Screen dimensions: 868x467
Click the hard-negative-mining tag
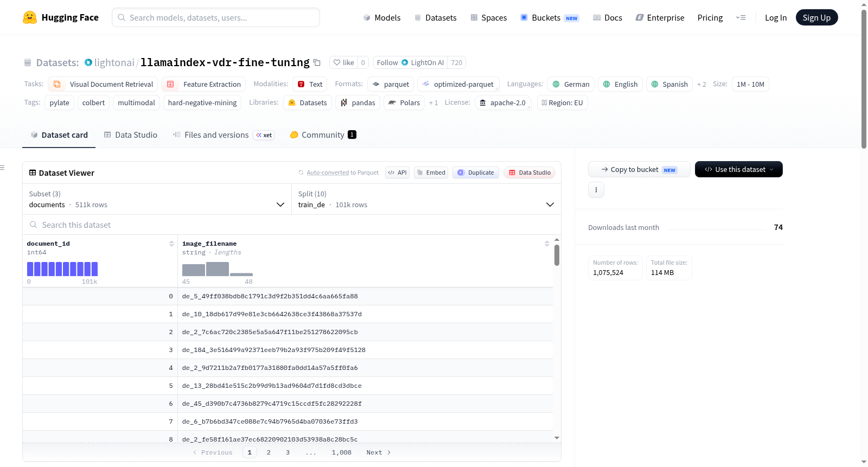[x=202, y=103]
